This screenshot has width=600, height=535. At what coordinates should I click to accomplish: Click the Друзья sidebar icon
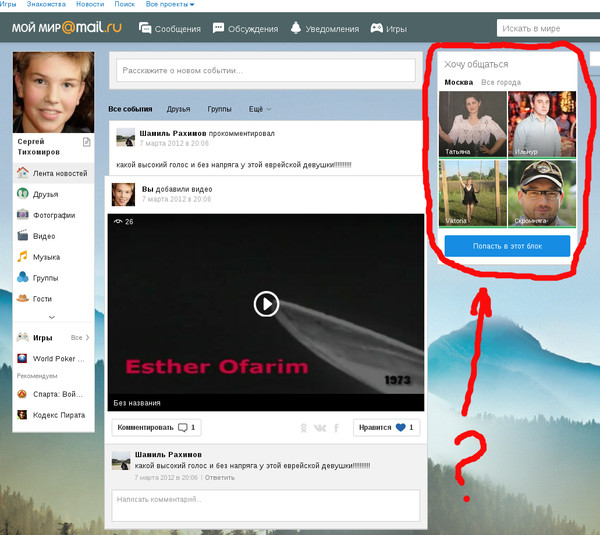23,194
